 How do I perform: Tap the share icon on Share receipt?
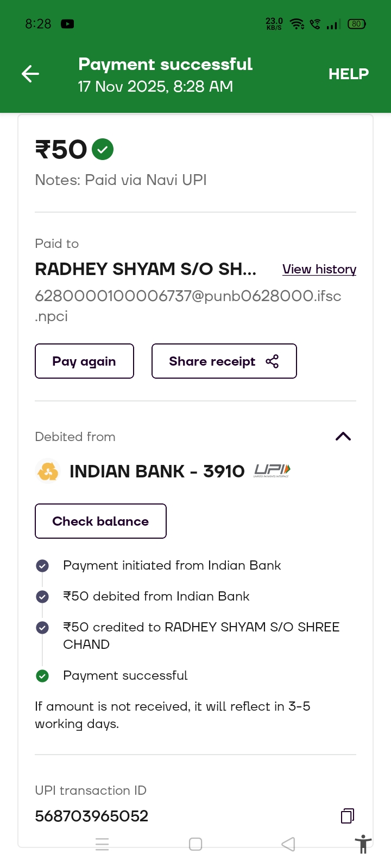pyautogui.click(x=272, y=361)
